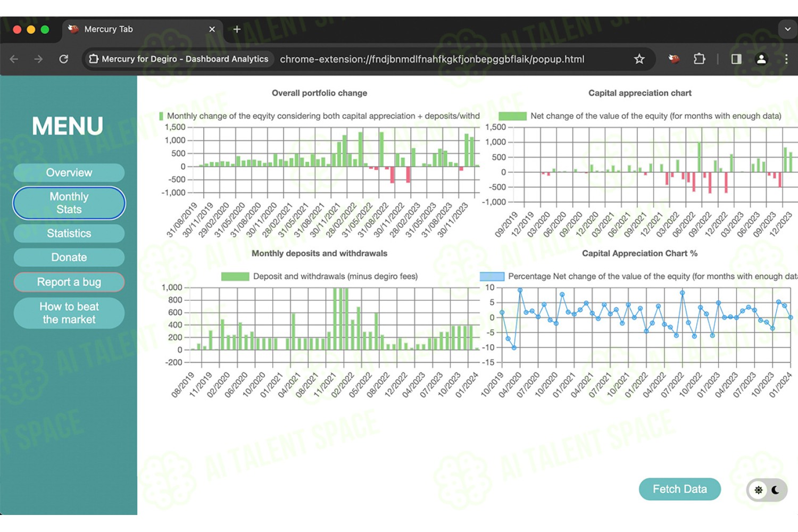
Task: Open How to beat the market
Action: click(69, 313)
